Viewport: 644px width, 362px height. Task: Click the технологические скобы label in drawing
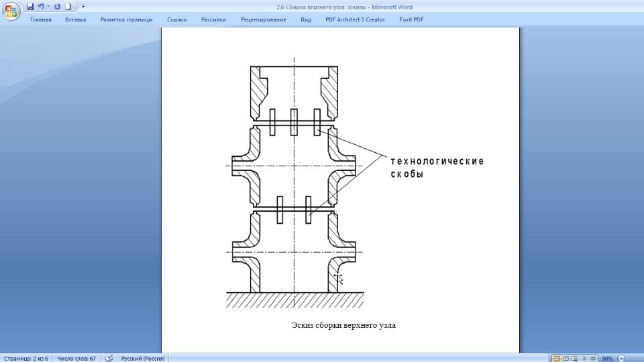[437, 168]
